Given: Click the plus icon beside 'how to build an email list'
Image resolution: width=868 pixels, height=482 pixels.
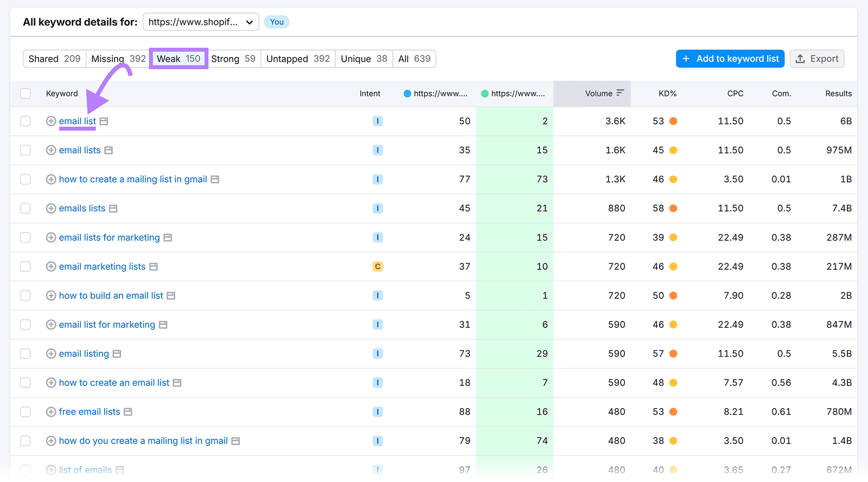Looking at the screenshot, I should click(51, 296).
